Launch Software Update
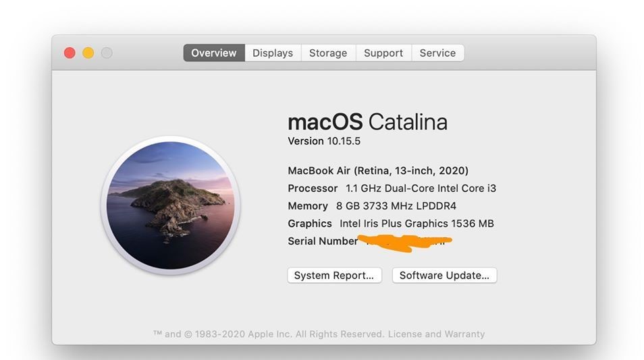Image resolution: width=644 pixels, height=360 pixels. [444, 275]
